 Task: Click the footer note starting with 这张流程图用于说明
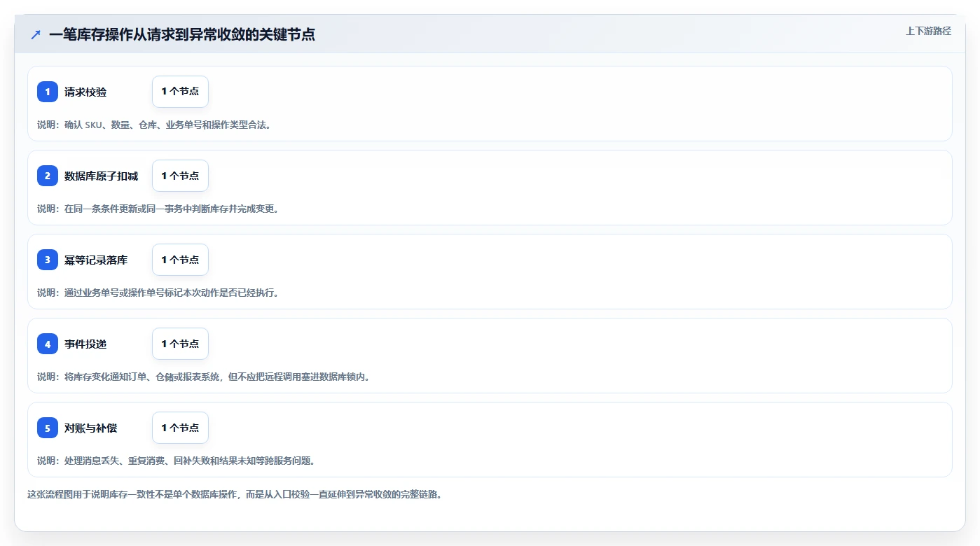point(235,494)
